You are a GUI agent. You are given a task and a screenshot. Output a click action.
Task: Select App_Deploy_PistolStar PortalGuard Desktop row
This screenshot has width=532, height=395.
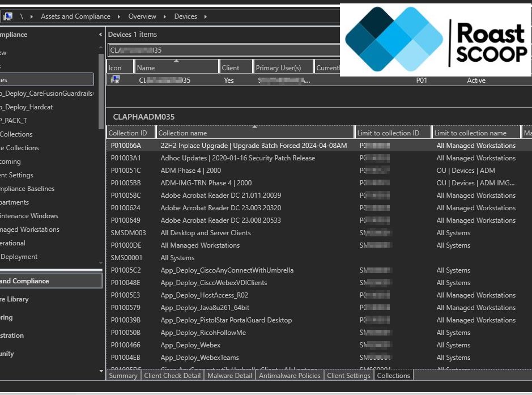[x=319, y=320]
